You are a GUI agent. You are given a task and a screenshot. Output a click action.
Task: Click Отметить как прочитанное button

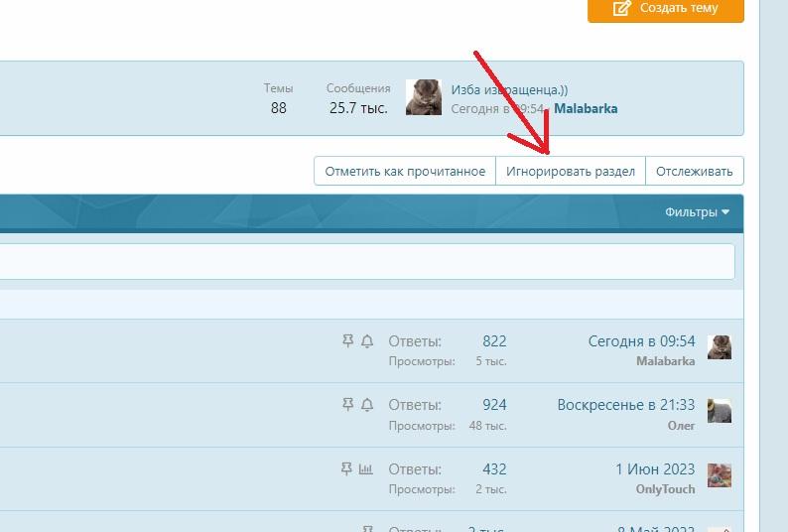[x=405, y=171]
